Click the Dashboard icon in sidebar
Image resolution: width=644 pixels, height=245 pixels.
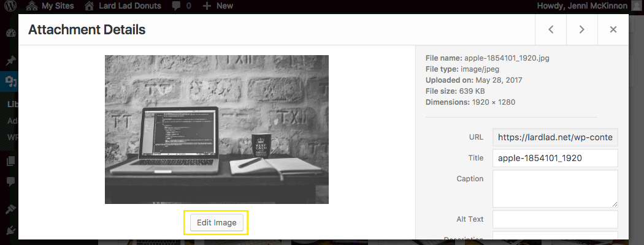(x=11, y=34)
